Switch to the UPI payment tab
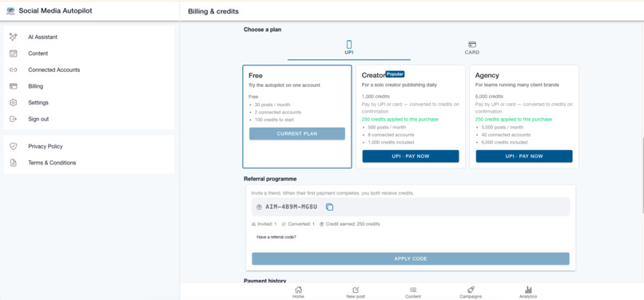 [349, 49]
